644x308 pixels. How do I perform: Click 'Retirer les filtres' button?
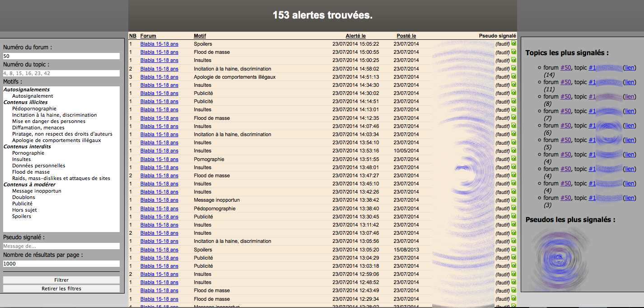[x=61, y=289]
